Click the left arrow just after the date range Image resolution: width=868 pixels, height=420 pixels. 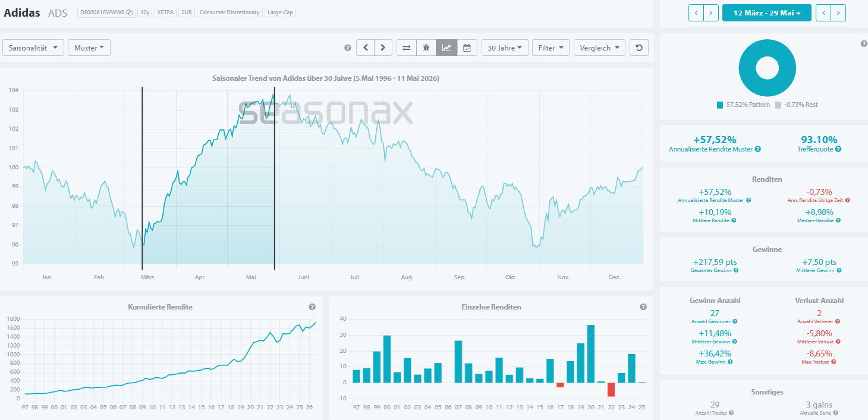[x=823, y=12]
